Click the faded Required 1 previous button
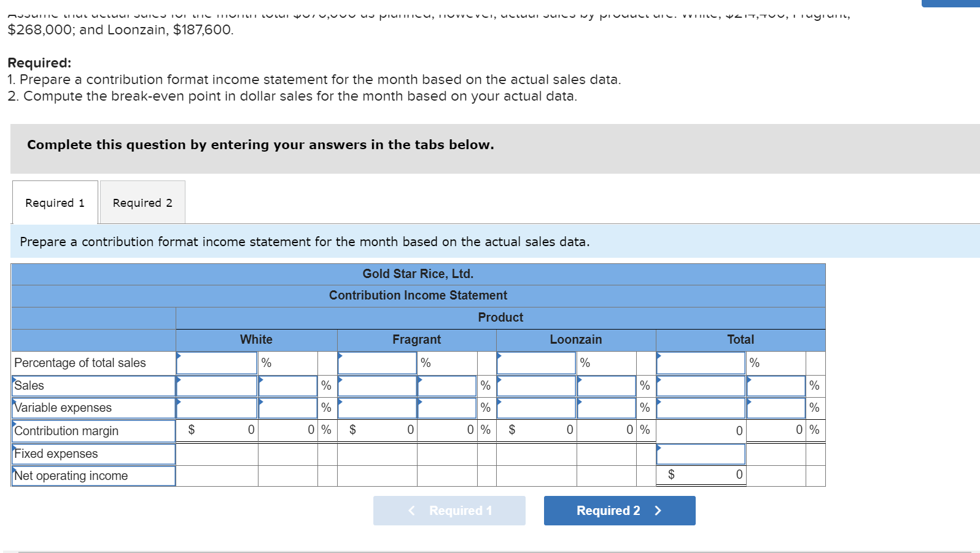 point(449,511)
